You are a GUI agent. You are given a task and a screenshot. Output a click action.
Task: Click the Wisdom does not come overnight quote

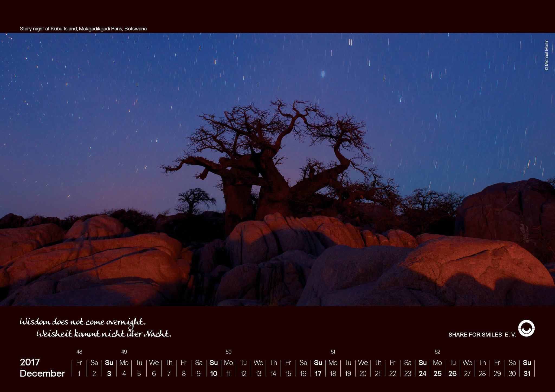pos(83,322)
